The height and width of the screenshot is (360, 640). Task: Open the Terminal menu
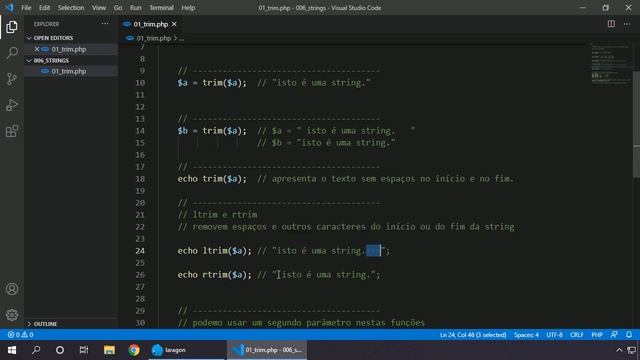click(x=161, y=8)
